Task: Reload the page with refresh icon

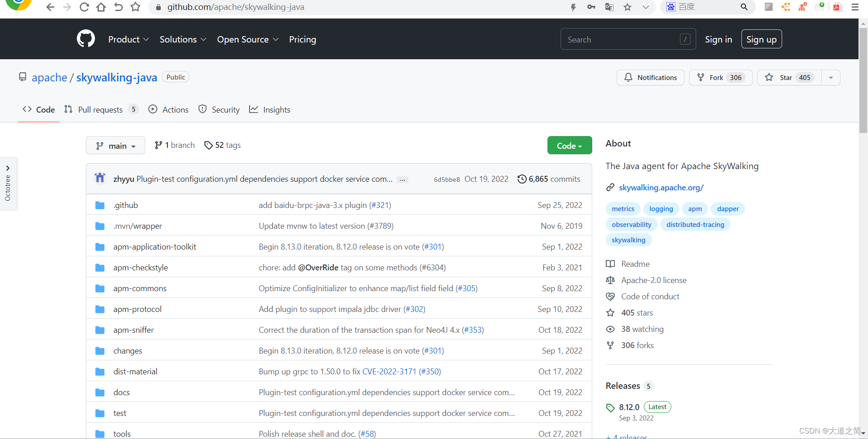Action: [x=84, y=7]
